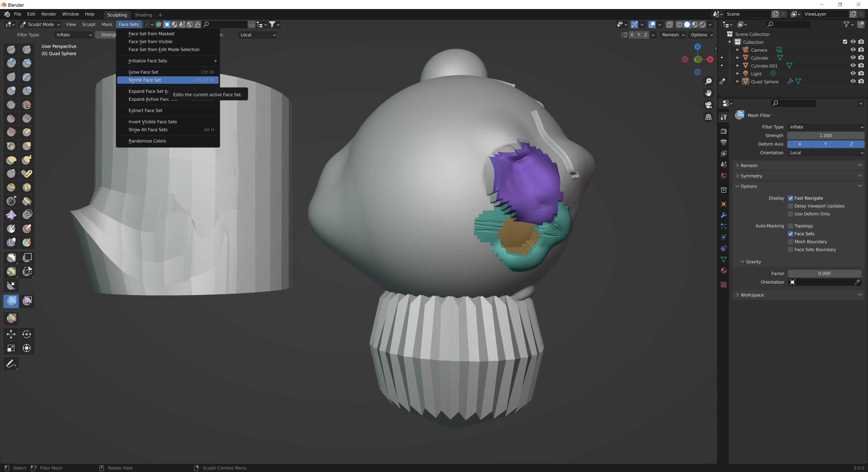Viewport: 868px width, 472px height.
Task: Expand the Remesh panel
Action: coord(749,165)
